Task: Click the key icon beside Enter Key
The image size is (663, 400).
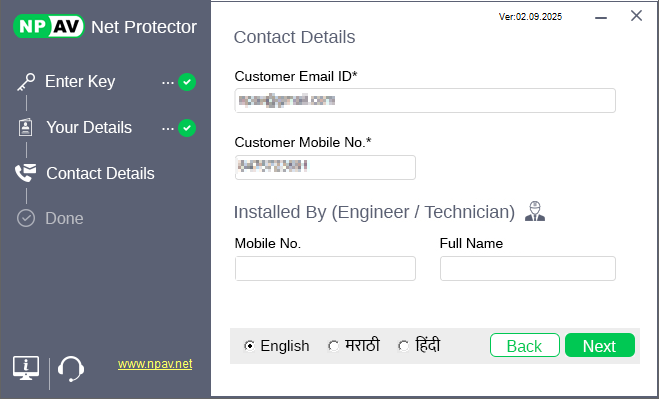Action: point(26,82)
